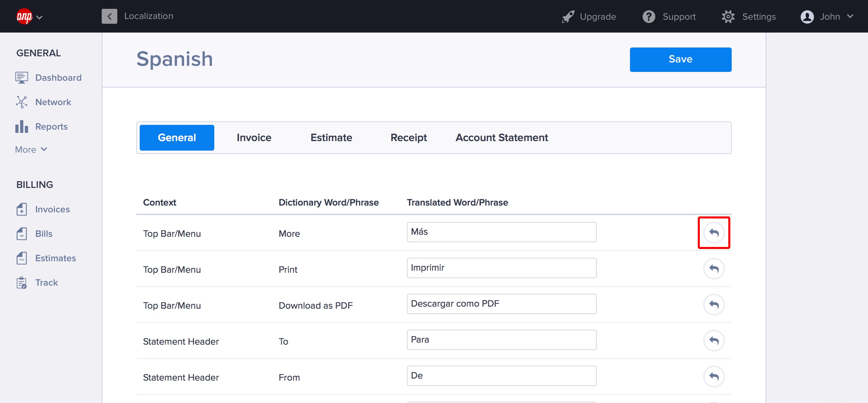Reset the Imprimir translation with the undo icon
The height and width of the screenshot is (403, 868).
click(x=714, y=269)
